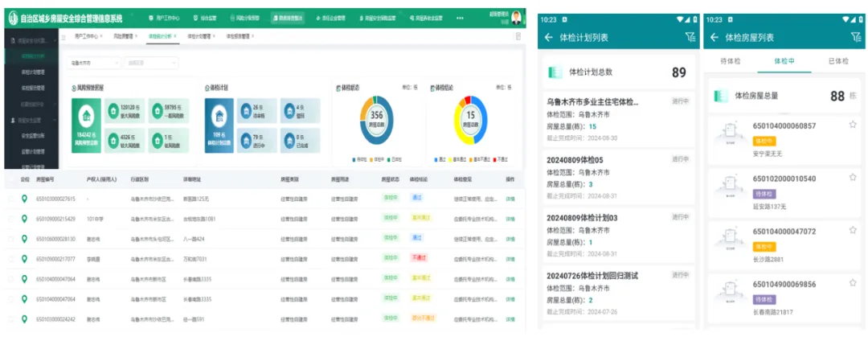
Task: Open 综合监管 in the top navigation
Action: [x=205, y=18]
